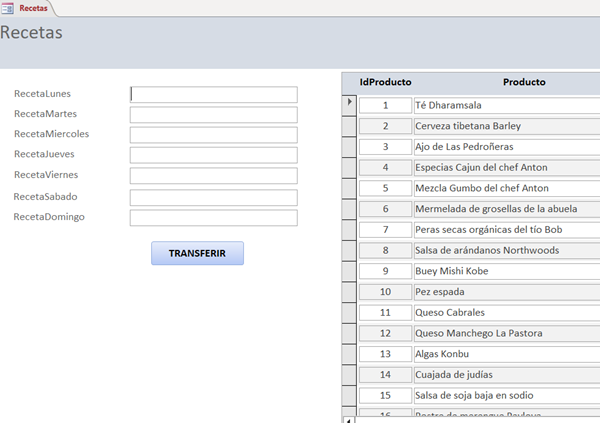Click the IdProducto column header

point(385,82)
